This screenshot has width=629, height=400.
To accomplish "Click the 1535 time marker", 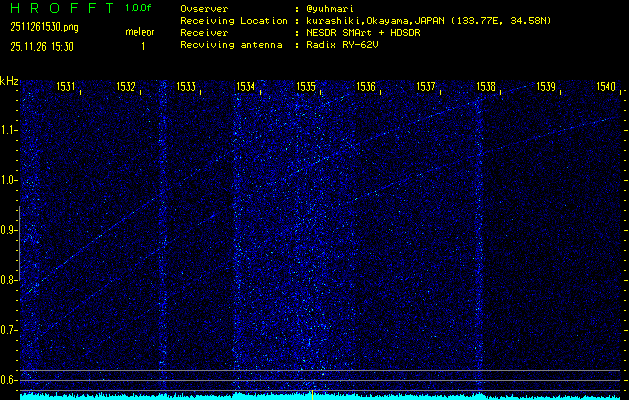I will tap(306, 87).
